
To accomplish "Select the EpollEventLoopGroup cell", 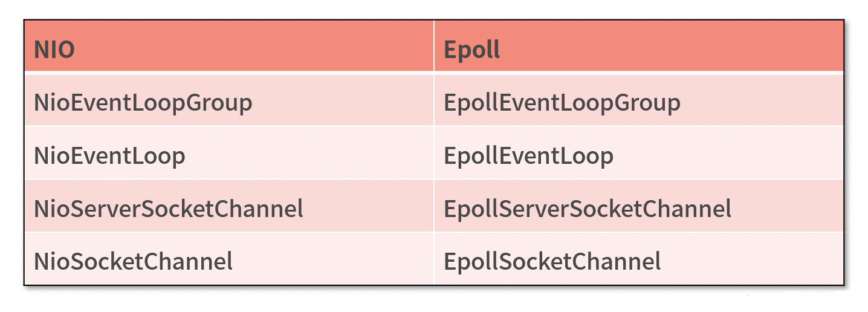I will click(638, 100).
